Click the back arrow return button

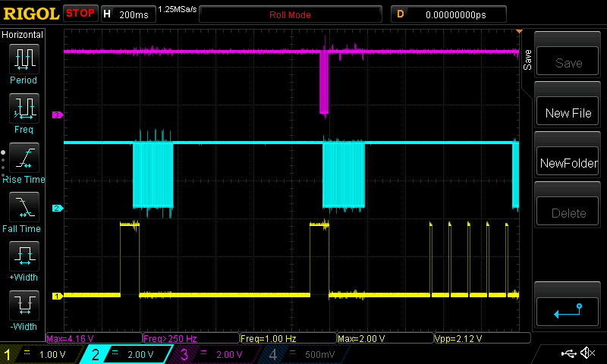[568, 309]
